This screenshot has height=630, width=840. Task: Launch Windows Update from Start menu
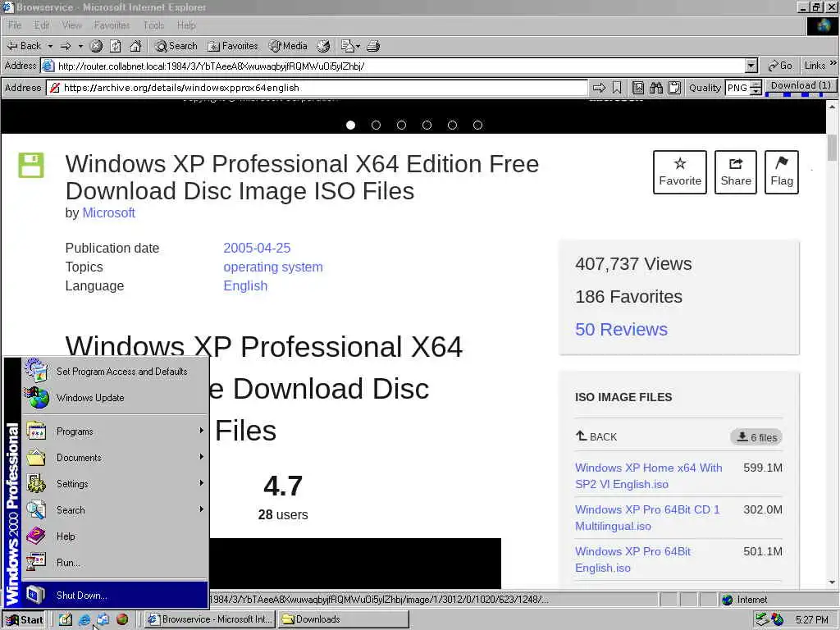[x=115, y=398]
